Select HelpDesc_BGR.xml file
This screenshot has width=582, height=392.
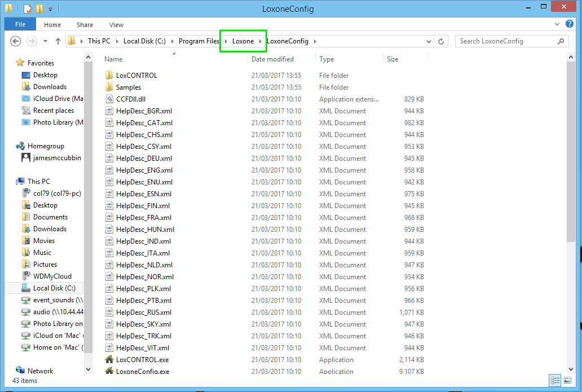pos(144,111)
